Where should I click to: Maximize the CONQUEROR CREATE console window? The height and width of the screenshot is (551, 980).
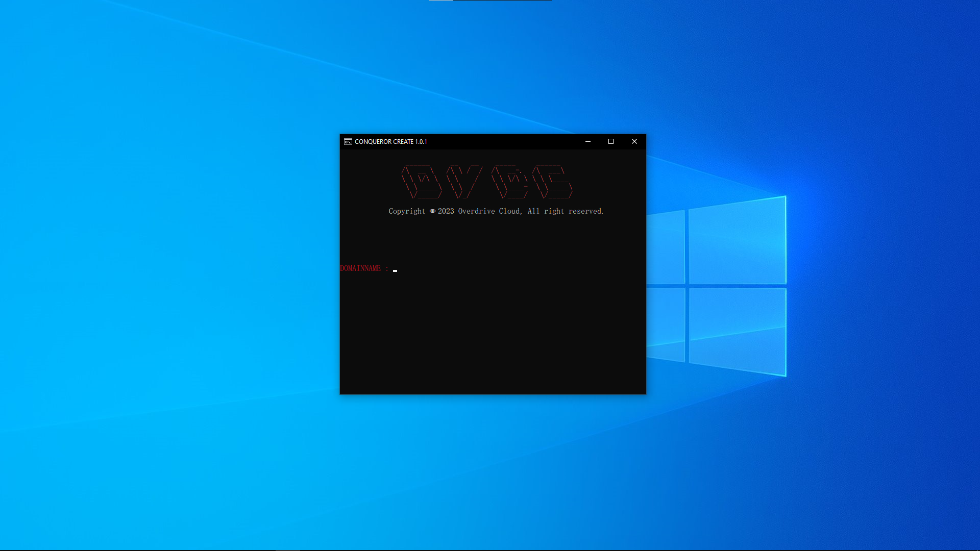611,141
